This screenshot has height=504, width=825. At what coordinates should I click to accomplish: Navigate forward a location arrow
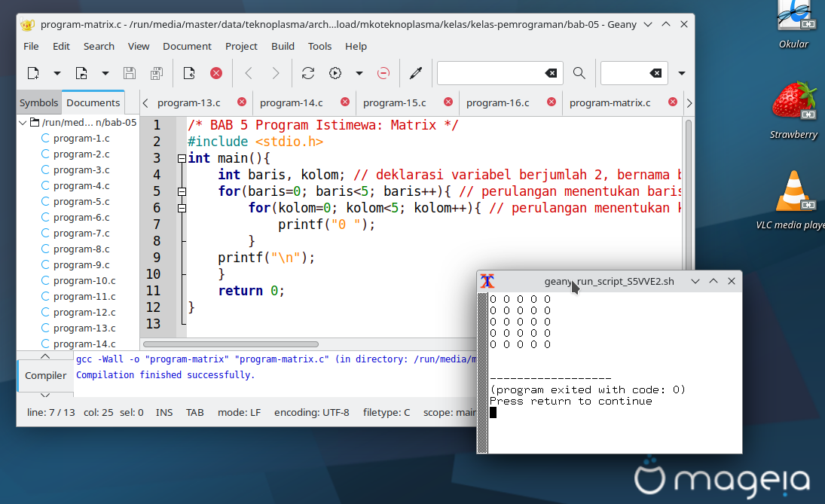(275, 73)
